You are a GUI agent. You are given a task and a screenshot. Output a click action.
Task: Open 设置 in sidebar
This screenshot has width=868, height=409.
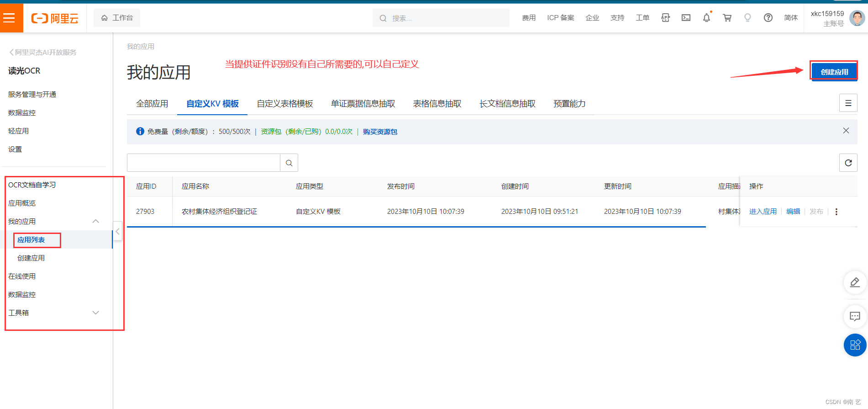(x=15, y=149)
